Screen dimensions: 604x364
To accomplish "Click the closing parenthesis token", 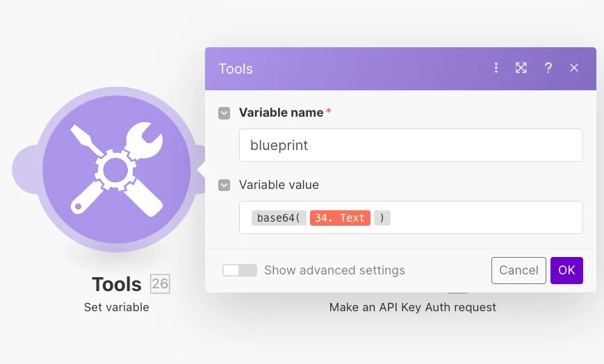I will pyautogui.click(x=382, y=218).
